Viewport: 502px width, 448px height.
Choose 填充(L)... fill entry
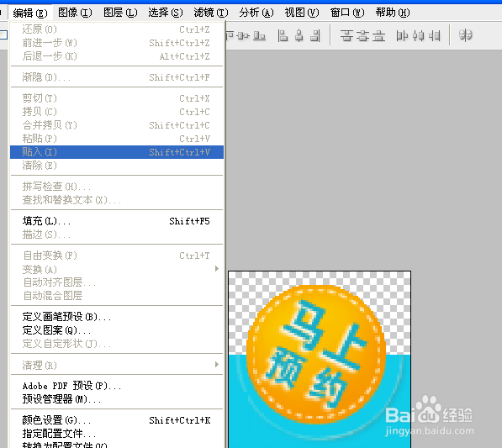pyautogui.click(x=117, y=221)
